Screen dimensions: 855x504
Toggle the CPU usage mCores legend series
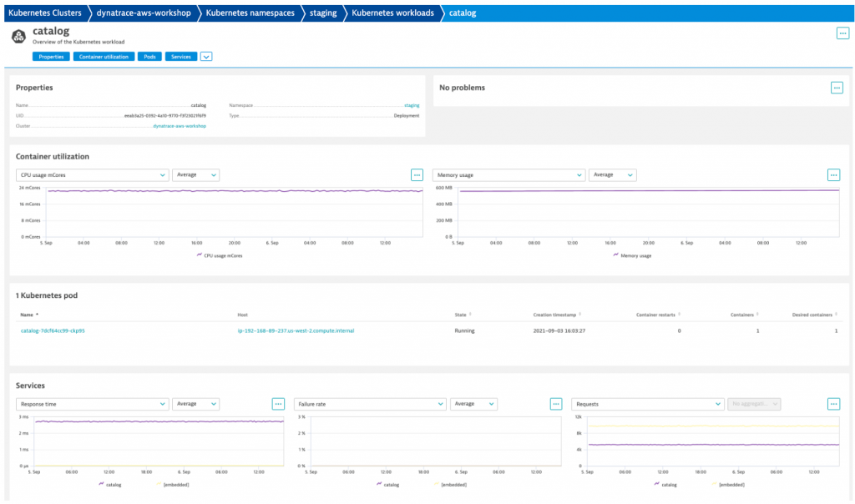[220, 255]
